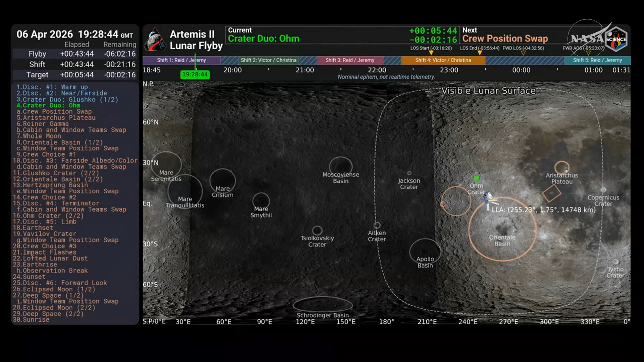Click 'Crew Position Swap' next event label
Viewport: 644px width, 362px height.
pyautogui.click(x=505, y=39)
